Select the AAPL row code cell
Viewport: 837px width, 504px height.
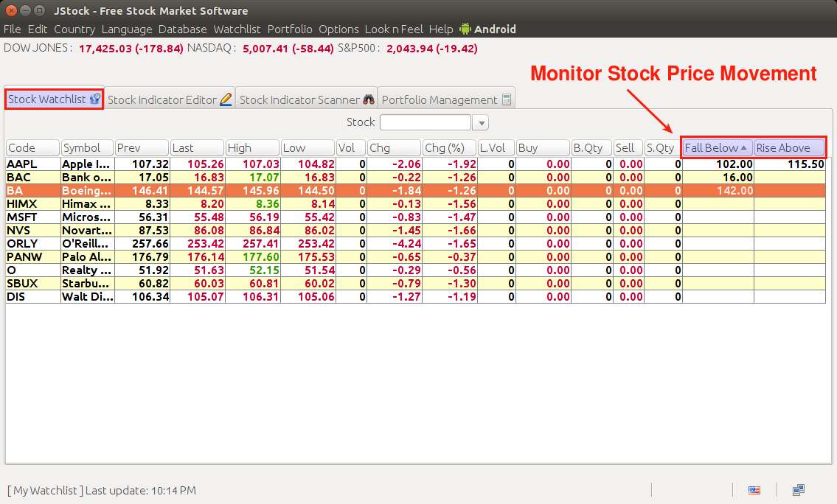(33, 164)
